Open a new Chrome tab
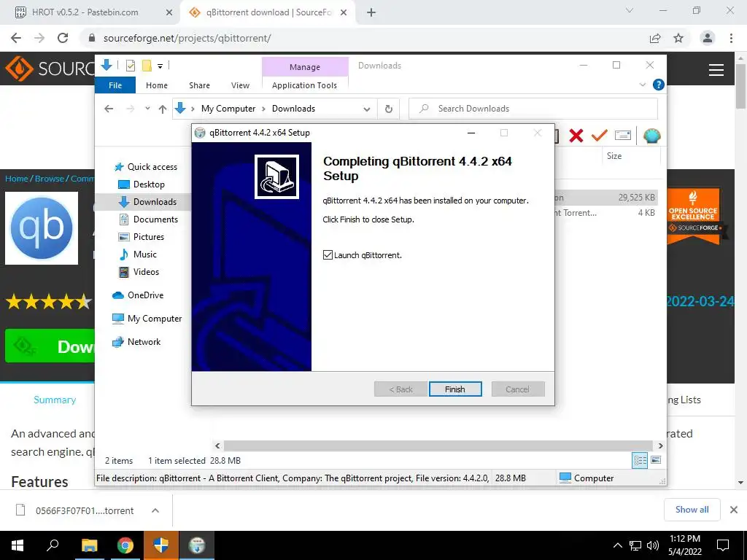The height and width of the screenshot is (560, 747). 371,13
